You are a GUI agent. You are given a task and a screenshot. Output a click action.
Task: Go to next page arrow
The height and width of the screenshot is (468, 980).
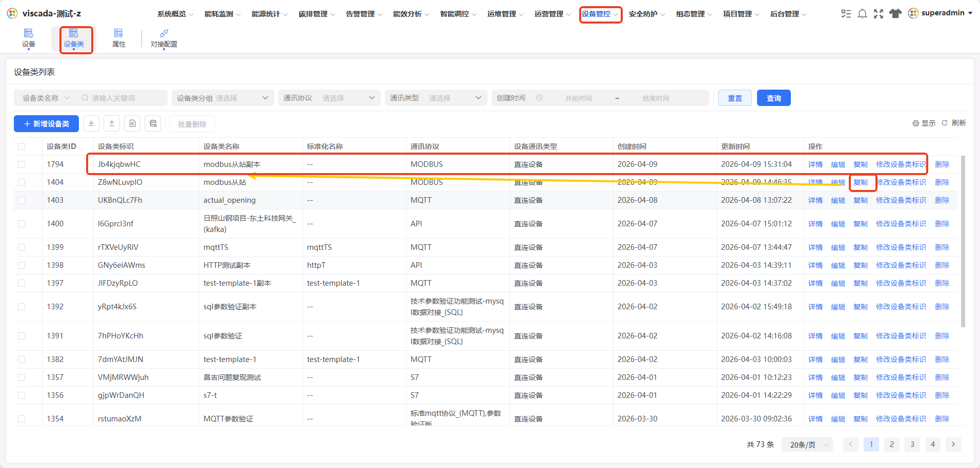953,444
